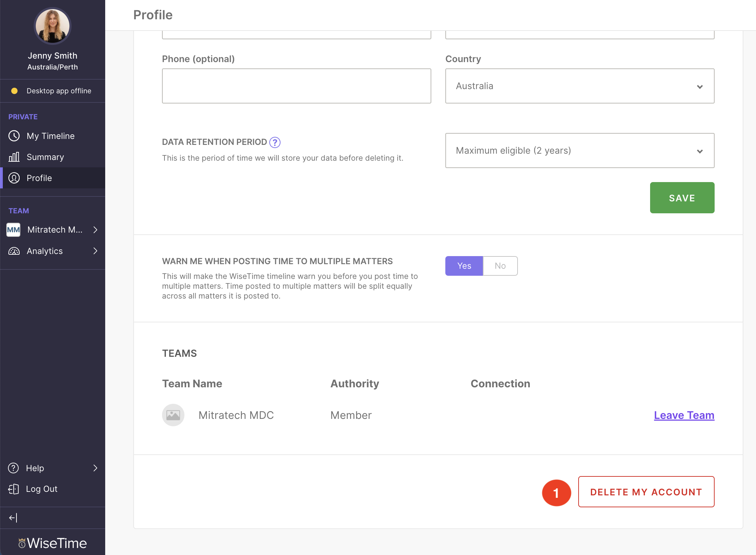Open the Help question mark icon
The width and height of the screenshot is (756, 555).
pyautogui.click(x=13, y=468)
